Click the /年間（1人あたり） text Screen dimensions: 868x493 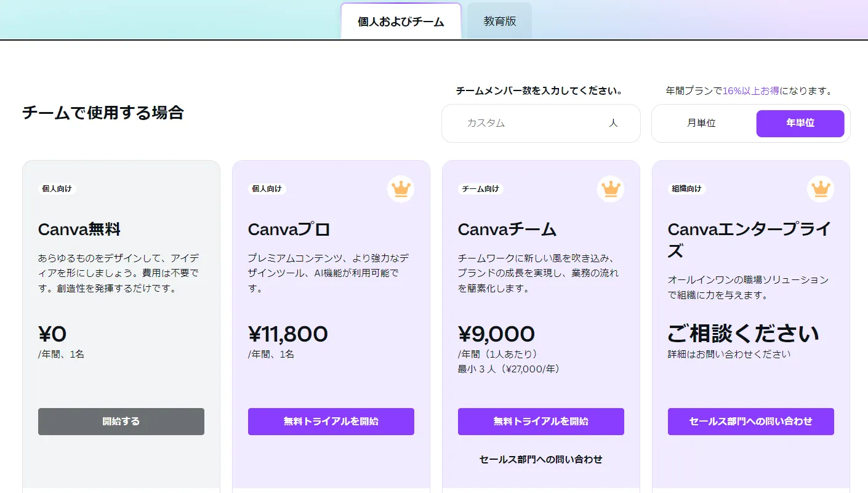coord(498,355)
